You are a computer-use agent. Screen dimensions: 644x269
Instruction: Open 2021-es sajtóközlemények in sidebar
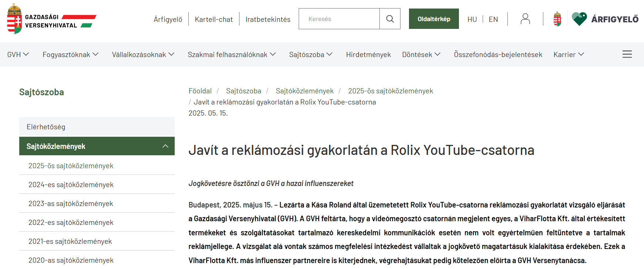pos(97,241)
